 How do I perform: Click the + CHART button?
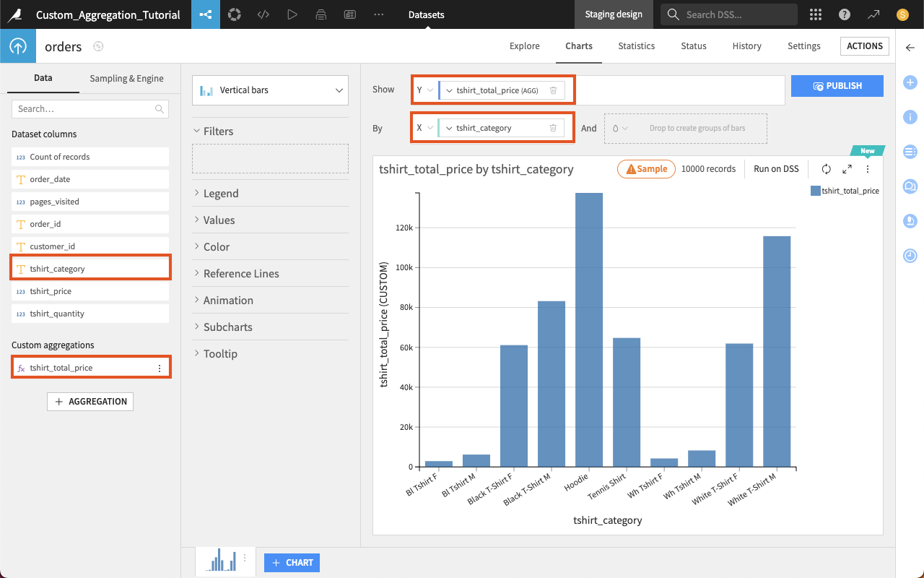292,563
